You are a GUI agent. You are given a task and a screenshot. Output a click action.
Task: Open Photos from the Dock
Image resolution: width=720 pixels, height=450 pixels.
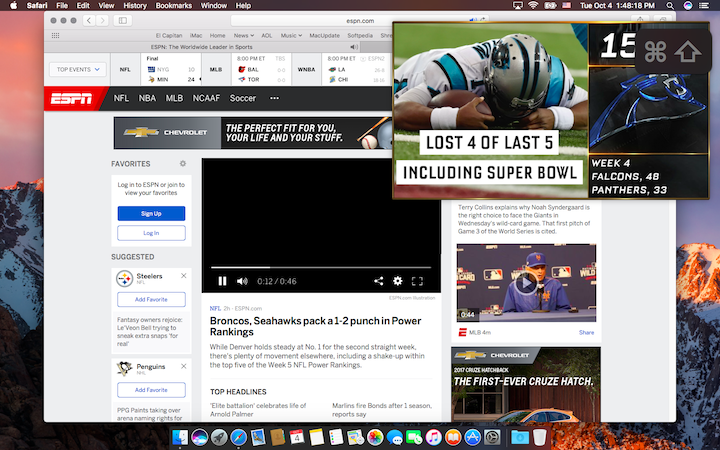[x=375, y=437]
